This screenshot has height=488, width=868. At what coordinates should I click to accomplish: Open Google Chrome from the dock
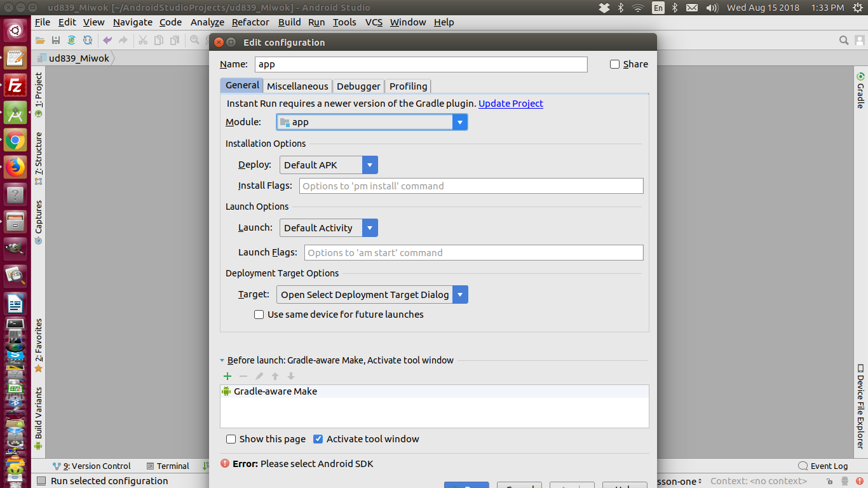tap(15, 140)
